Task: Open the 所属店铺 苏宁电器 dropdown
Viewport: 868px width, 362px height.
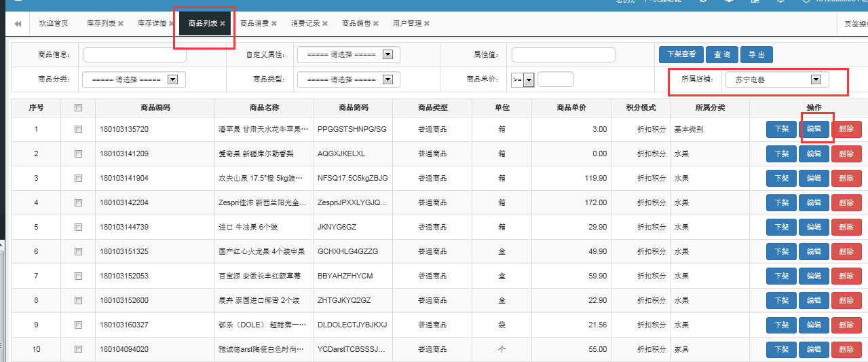Action: 777,79
